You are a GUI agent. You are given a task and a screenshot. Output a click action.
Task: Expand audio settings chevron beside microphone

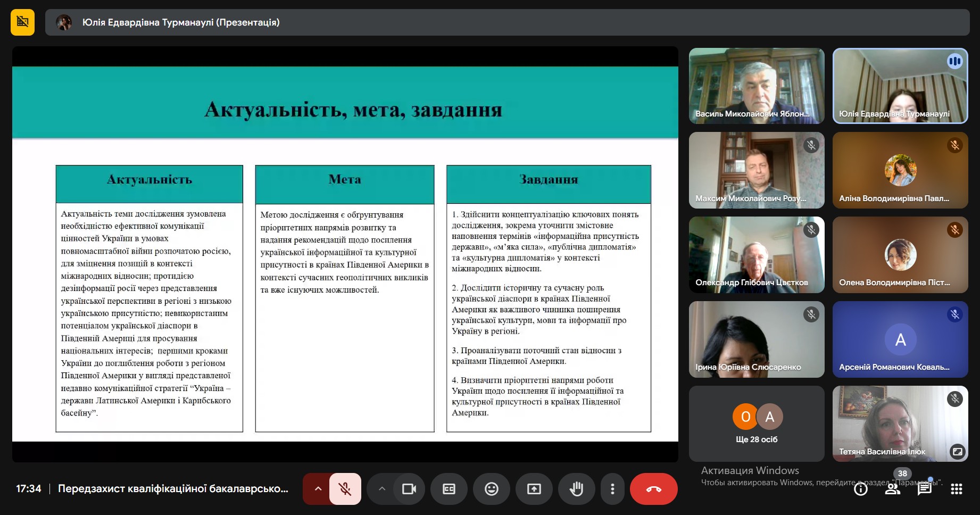(x=318, y=489)
